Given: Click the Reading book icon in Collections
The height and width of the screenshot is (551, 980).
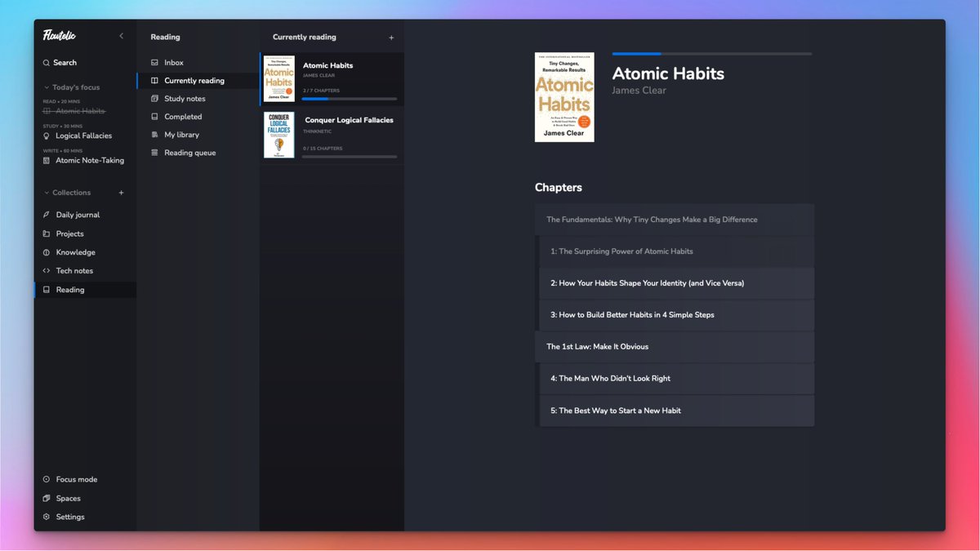Looking at the screenshot, I should click(x=47, y=290).
